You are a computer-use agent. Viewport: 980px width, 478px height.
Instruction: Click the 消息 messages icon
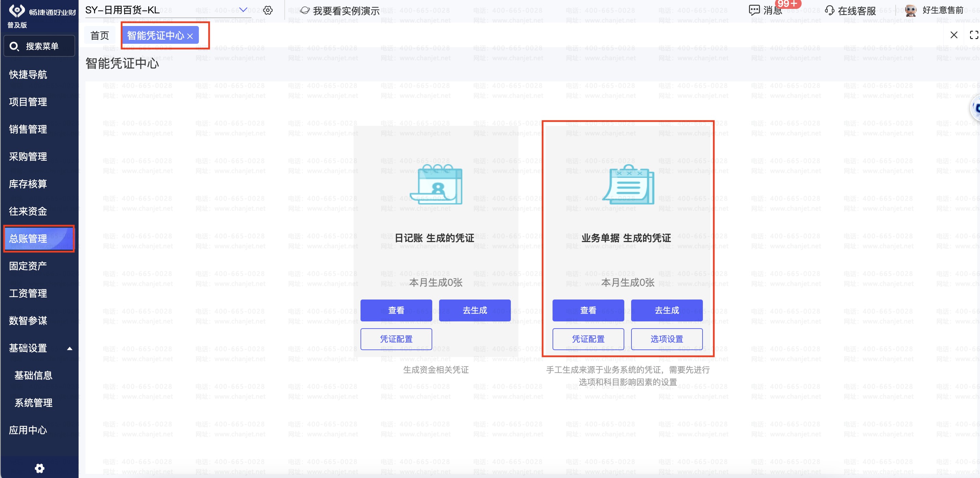tap(754, 10)
